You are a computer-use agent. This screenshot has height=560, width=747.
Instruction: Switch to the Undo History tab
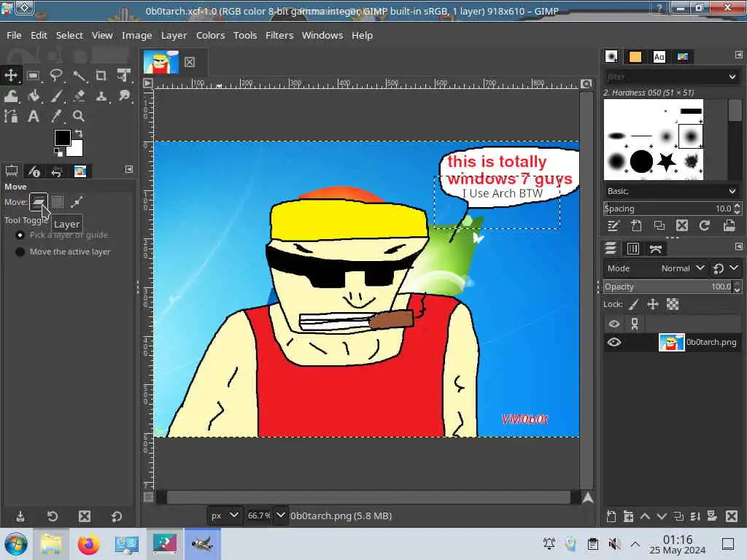pos(57,171)
